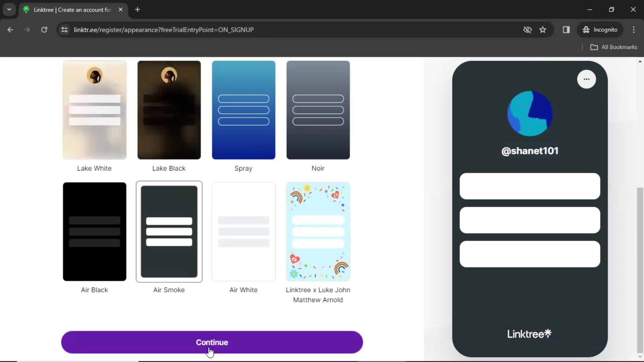Image resolution: width=644 pixels, height=362 pixels.
Task: Click the Linktree logo in the preview
Action: (x=529, y=334)
